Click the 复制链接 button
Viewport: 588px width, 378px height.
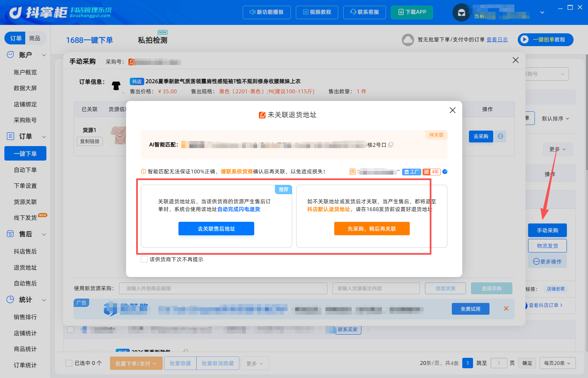pos(90,141)
